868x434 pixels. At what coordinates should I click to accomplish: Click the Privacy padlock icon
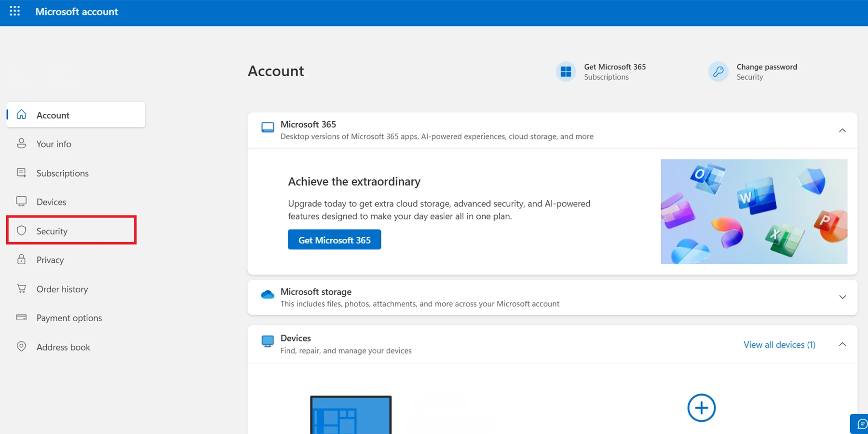[22, 259]
